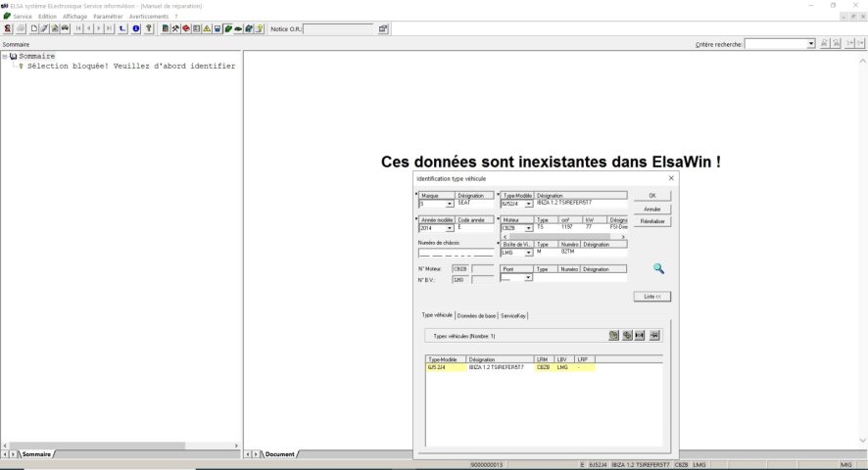Viewport: 868px width, 470px height.
Task: Go to previous page arrow icon
Action: (88, 28)
